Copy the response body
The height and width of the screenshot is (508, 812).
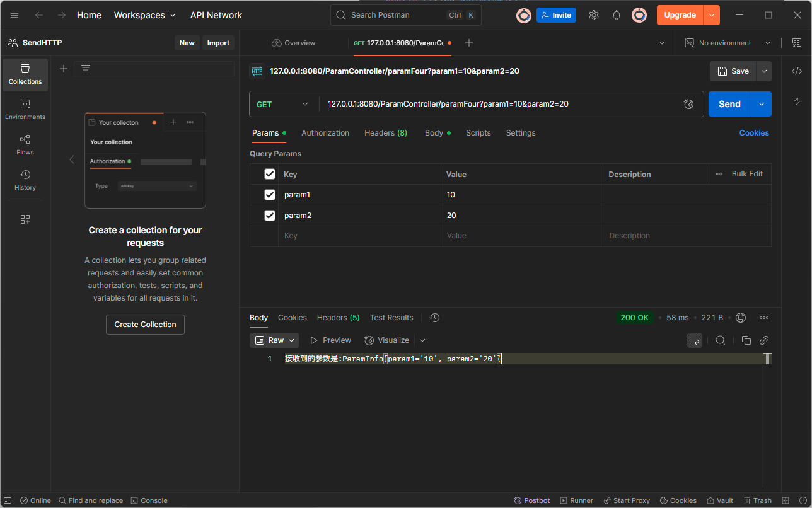[746, 340]
